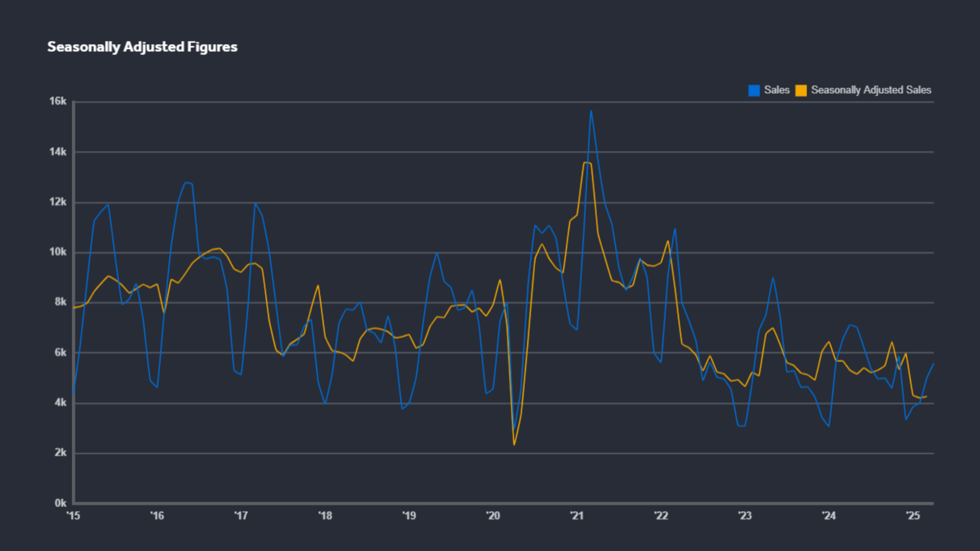Image resolution: width=980 pixels, height=551 pixels.
Task: Click the '23 x-axis year label
Action: click(744, 516)
